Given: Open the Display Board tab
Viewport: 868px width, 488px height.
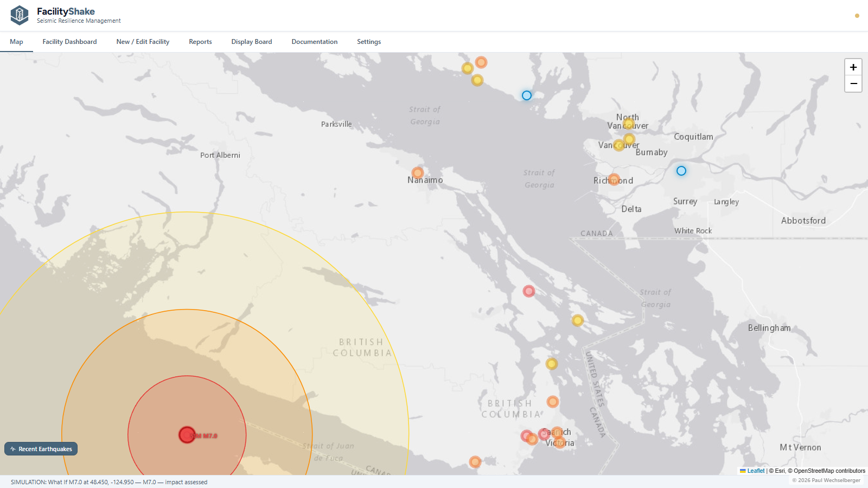Looking at the screenshot, I should click(x=252, y=42).
